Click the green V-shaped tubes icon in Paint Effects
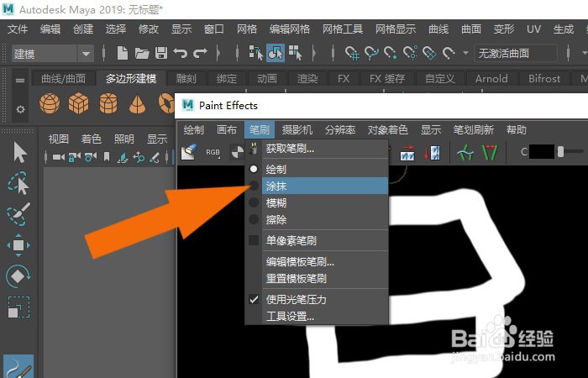Image resolution: width=588 pixels, height=378 pixels. tap(490, 153)
